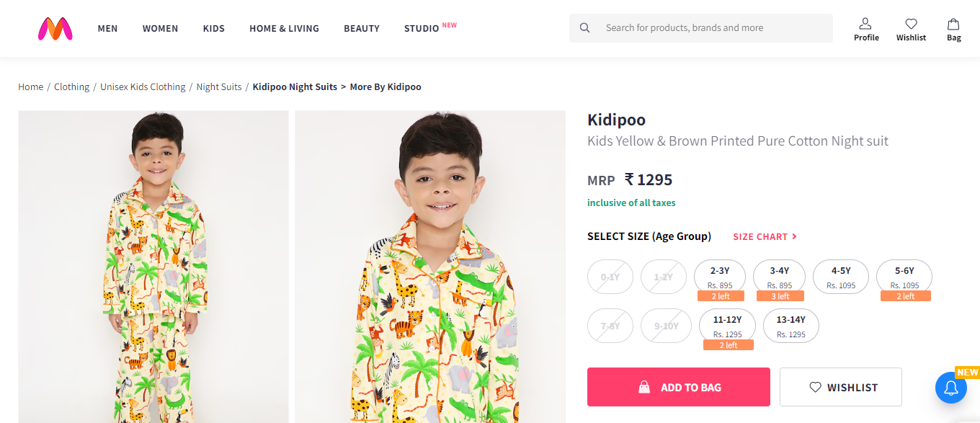Choose the 11-12Y size option
Viewport: 980px width, 423px height.
point(727,326)
